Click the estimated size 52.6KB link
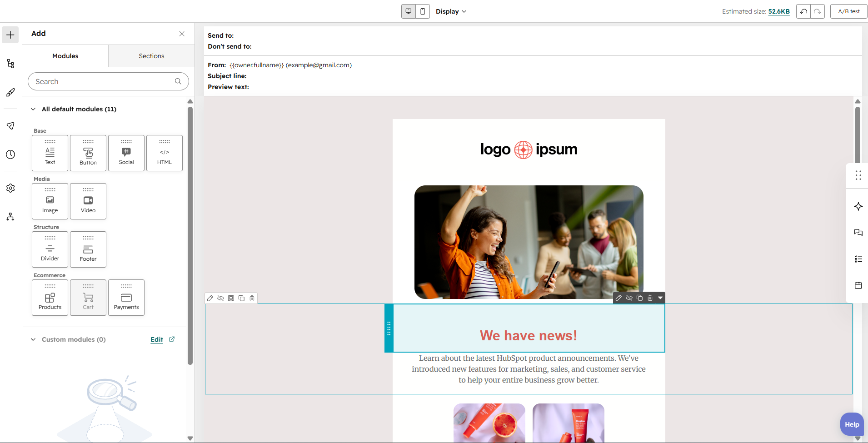This screenshot has width=868, height=443. (x=779, y=11)
